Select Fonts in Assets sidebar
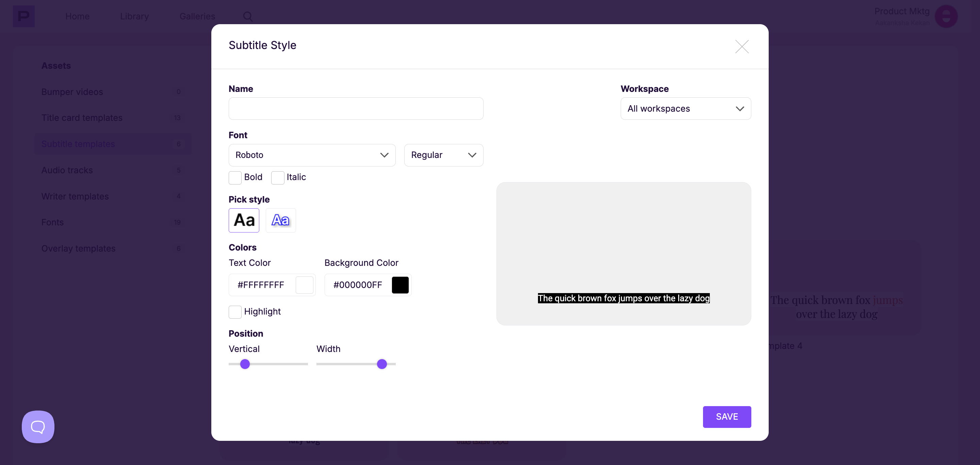This screenshot has height=465, width=980. tap(113, 222)
